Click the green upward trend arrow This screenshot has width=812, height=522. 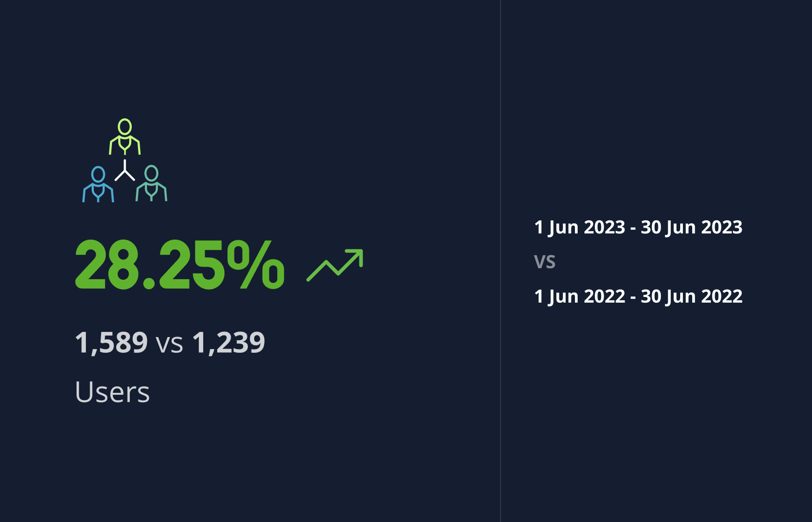point(335,265)
